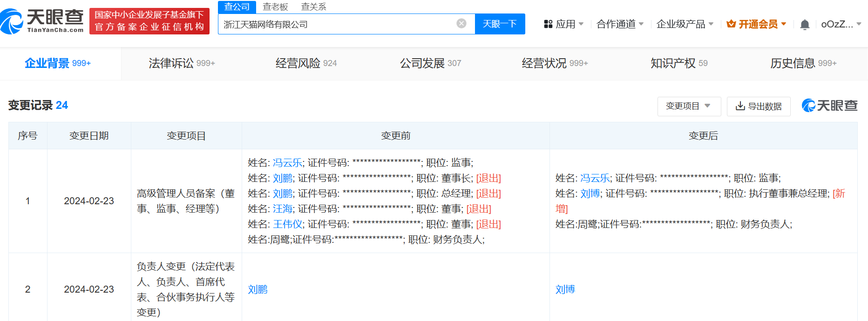Open 冯云乐 link in 变更前 column
The height and width of the screenshot is (321, 868).
point(287,162)
